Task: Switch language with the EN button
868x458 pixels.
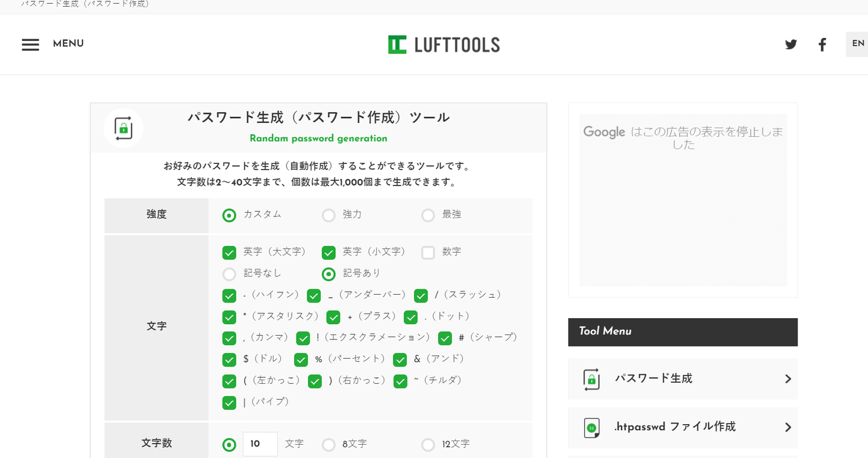Action: (858, 44)
